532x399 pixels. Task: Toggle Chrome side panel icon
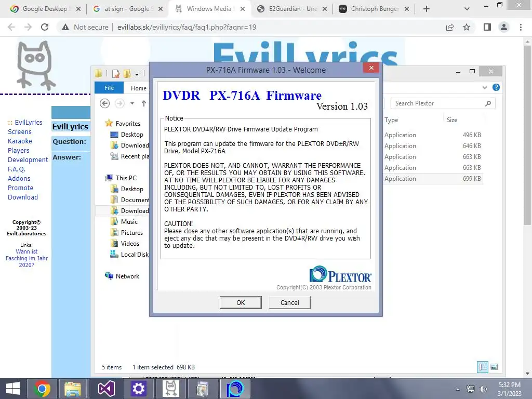487,27
